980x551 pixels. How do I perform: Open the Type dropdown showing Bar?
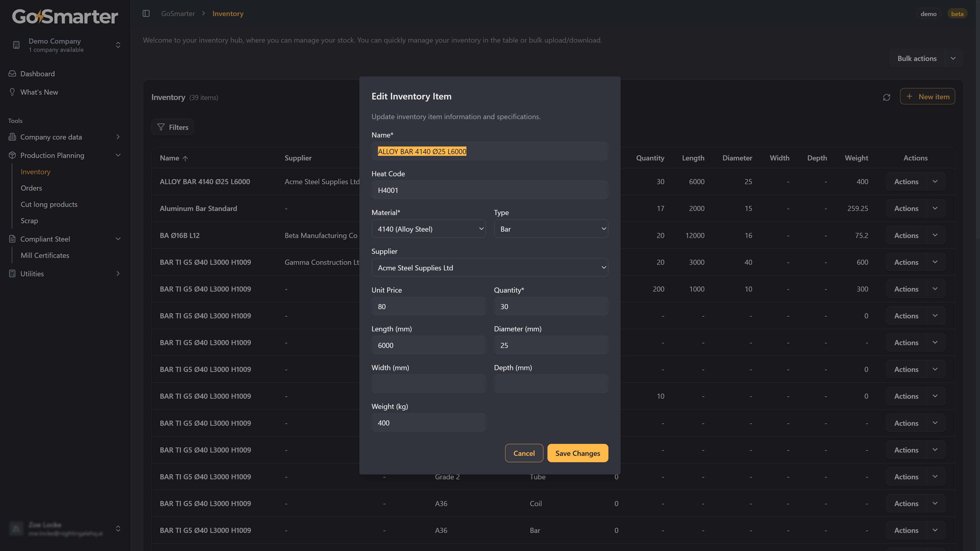click(550, 229)
